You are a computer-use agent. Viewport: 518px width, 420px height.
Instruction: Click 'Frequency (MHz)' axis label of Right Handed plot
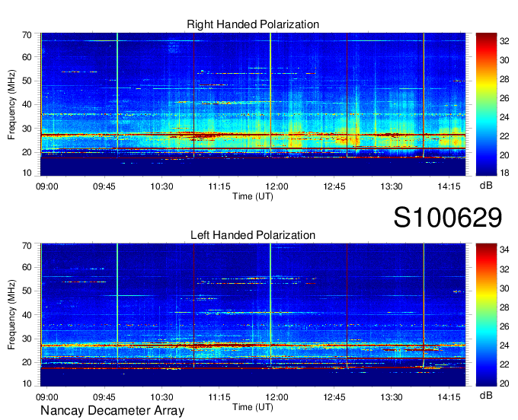[x=11, y=104]
